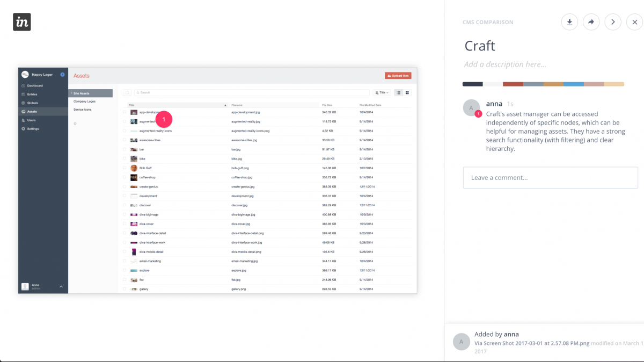Click the commenter name anna
Viewport: 644px width, 362px height.
[494, 103]
